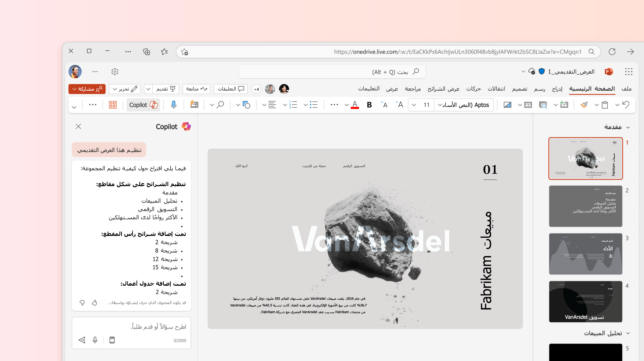
Task: Click the text alignment icon
Action: point(272,105)
